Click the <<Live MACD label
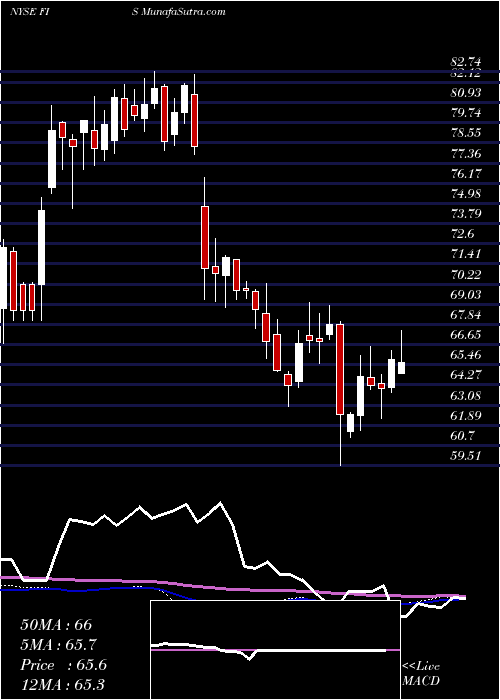Viewport: 500px width, 700px height. (x=421, y=674)
